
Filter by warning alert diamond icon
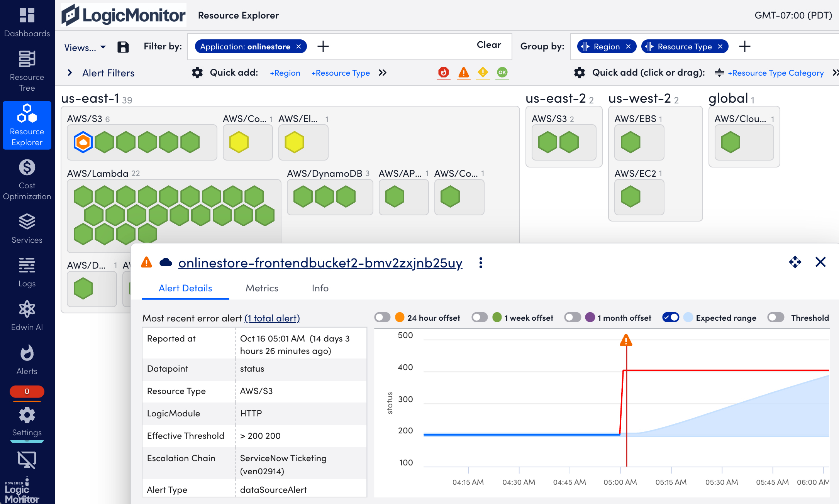(483, 73)
